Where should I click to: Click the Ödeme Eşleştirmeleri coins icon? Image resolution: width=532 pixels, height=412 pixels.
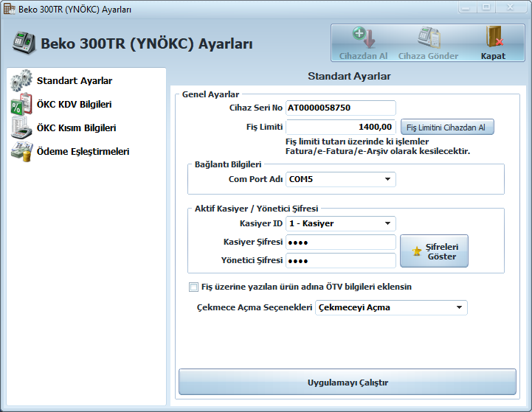(21, 151)
